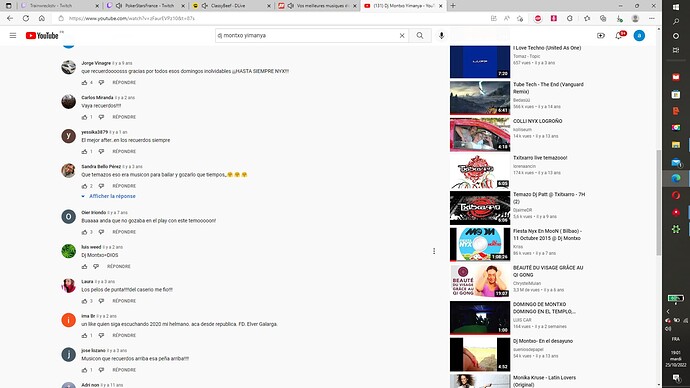Open the YouTube hamburger guide menu
The height and width of the screenshot is (388, 690).
coord(13,36)
